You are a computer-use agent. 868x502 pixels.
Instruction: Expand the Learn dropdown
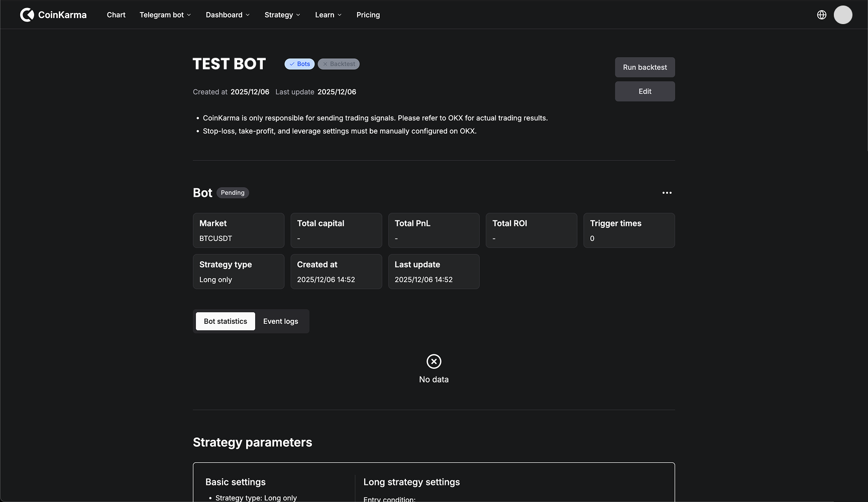click(328, 15)
